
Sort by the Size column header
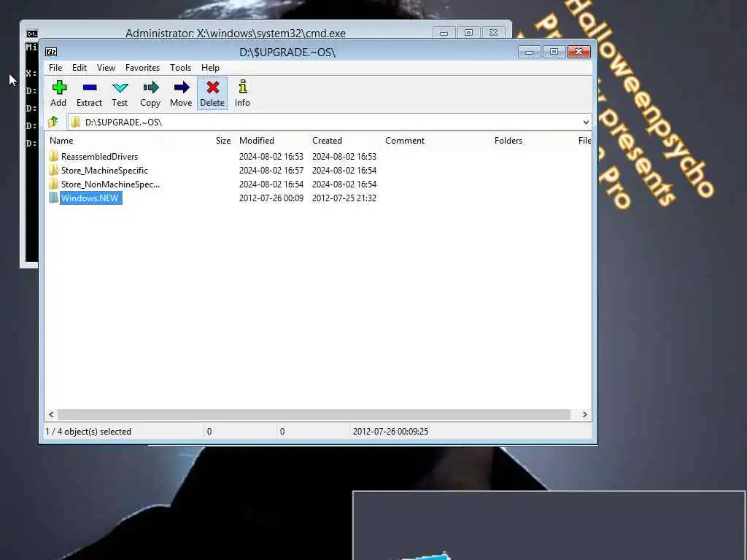[223, 141]
